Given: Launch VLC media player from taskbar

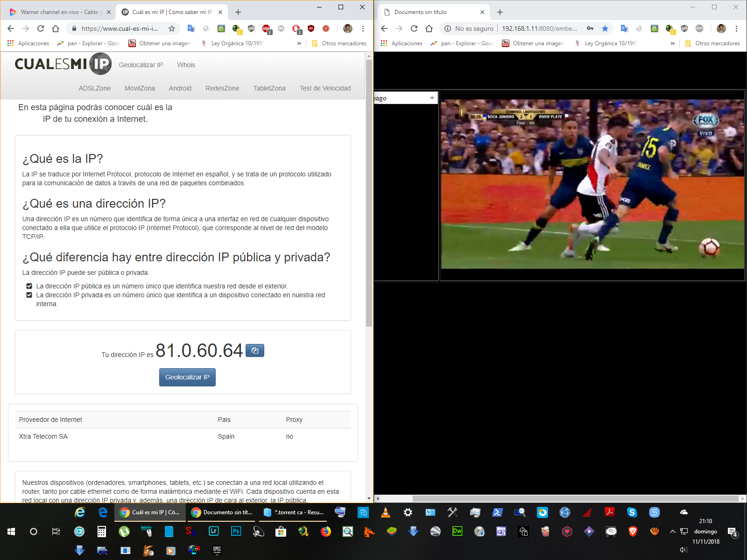Looking at the screenshot, I should point(386,512).
